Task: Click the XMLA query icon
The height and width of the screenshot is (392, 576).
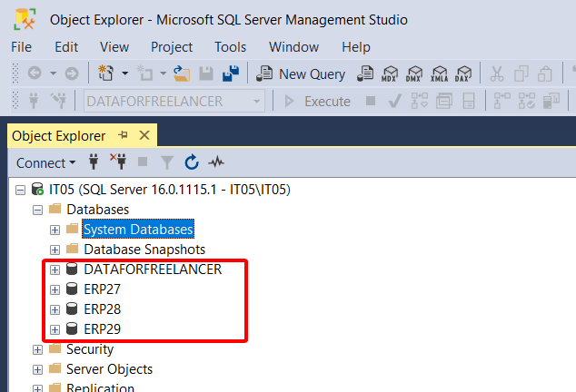Action: tap(440, 73)
